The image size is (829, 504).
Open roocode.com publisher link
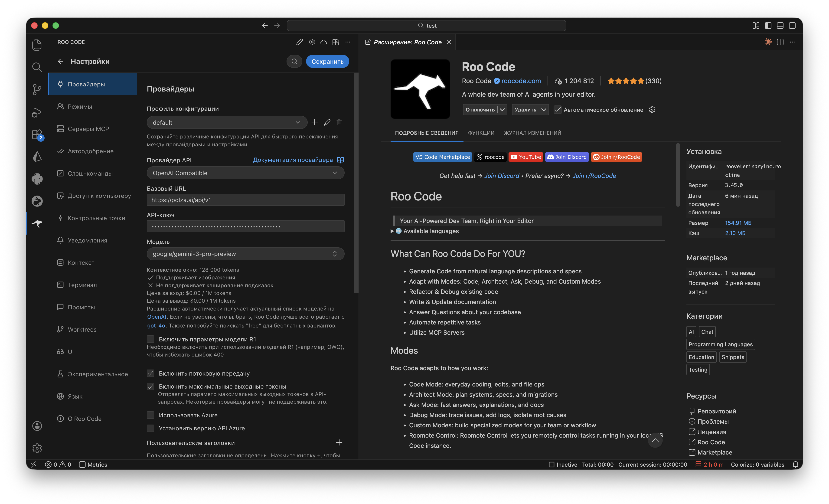521,81
